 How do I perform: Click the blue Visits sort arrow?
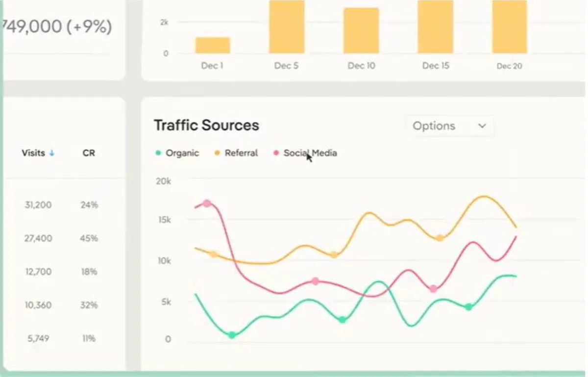[52, 153]
